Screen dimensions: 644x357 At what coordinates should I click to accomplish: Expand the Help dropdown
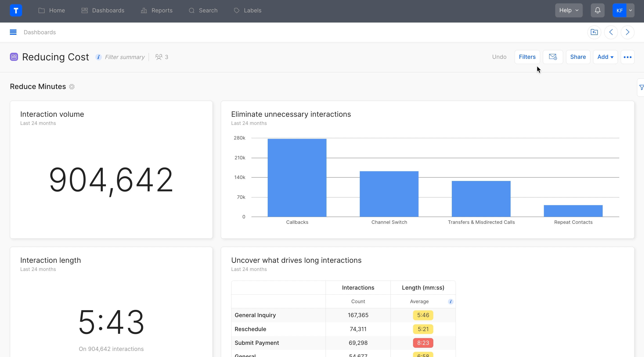(x=569, y=11)
